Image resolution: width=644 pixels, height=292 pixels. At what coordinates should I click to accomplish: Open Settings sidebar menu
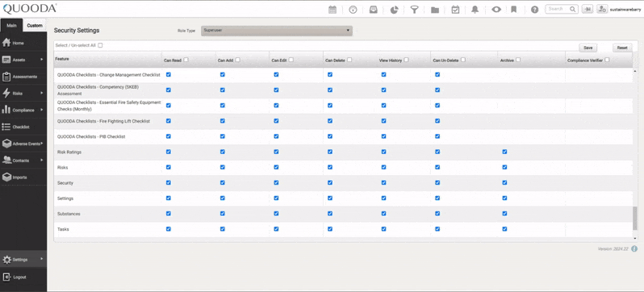coord(23,260)
